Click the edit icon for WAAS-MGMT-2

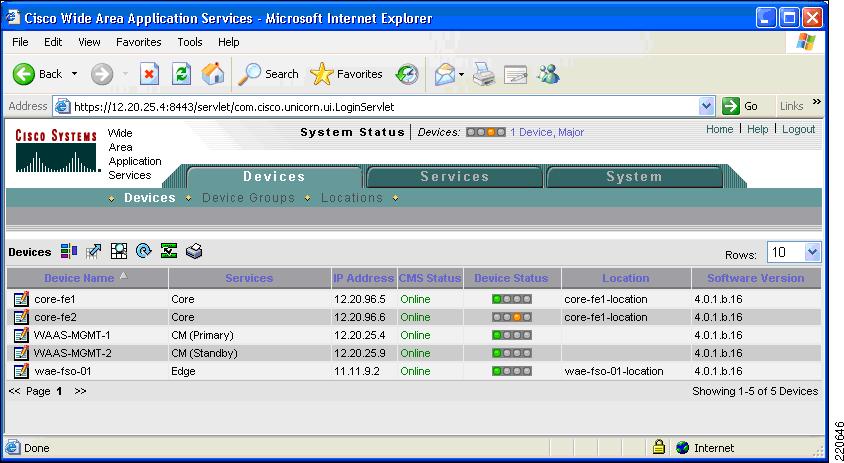click(21, 353)
